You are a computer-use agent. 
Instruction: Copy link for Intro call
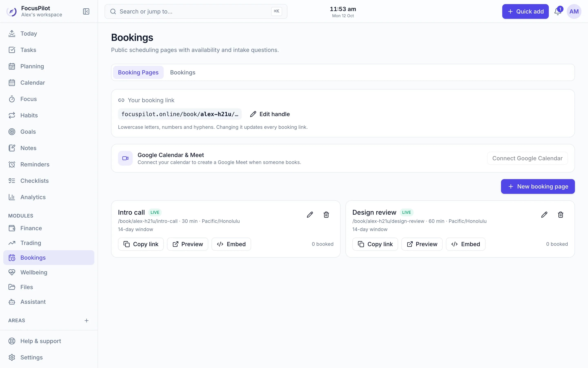[141, 244]
